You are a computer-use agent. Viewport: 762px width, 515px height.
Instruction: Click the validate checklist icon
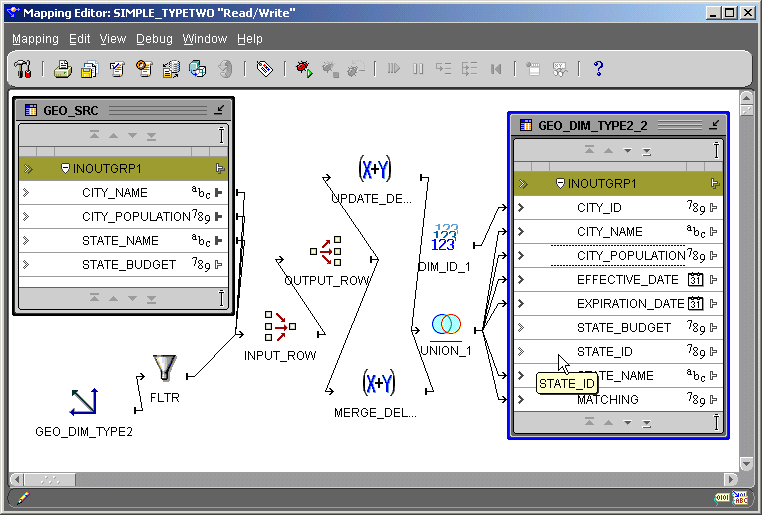pyautogui.click(x=117, y=69)
